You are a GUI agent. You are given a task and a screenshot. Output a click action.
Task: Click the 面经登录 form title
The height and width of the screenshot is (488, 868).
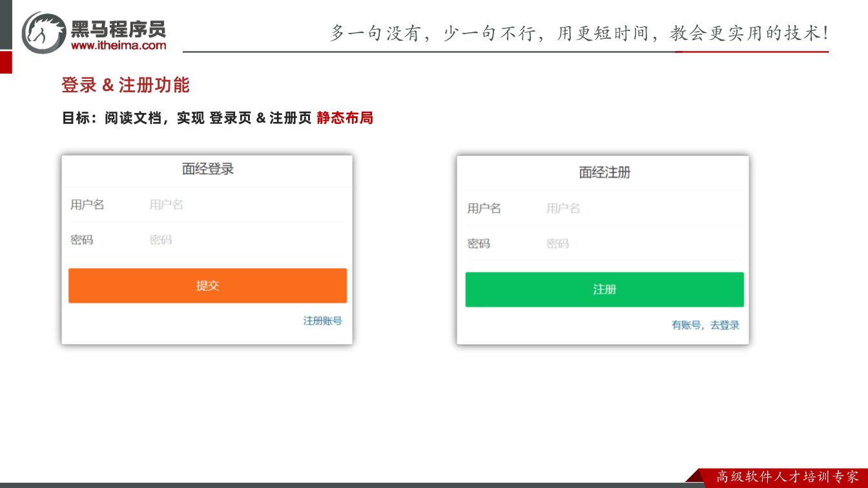tap(207, 169)
